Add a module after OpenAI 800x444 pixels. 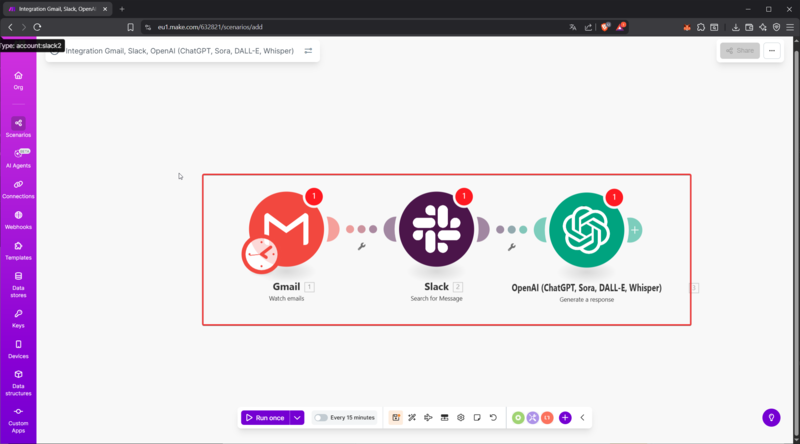tap(635, 230)
